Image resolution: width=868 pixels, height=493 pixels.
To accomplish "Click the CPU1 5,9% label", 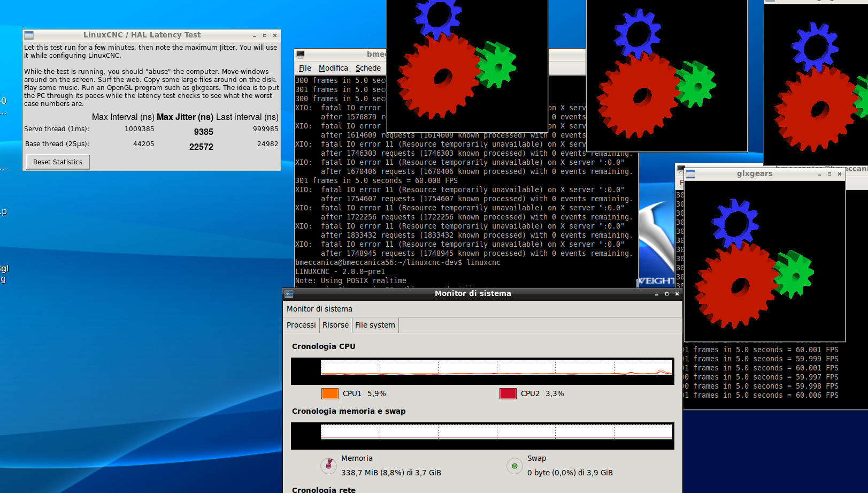I will [x=364, y=393].
